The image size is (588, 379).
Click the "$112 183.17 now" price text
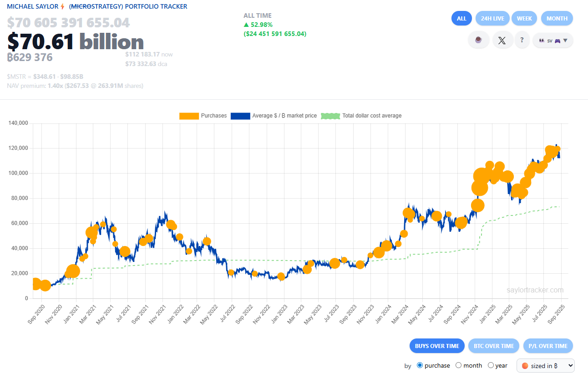point(149,54)
